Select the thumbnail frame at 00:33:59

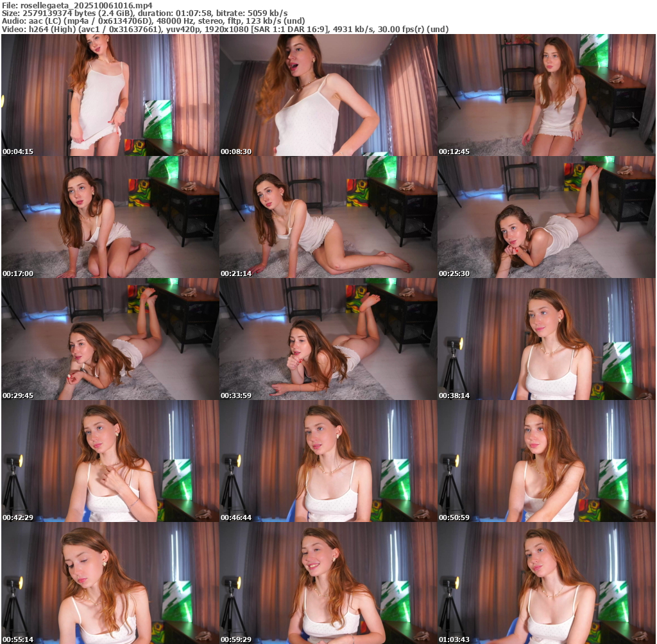click(328, 339)
